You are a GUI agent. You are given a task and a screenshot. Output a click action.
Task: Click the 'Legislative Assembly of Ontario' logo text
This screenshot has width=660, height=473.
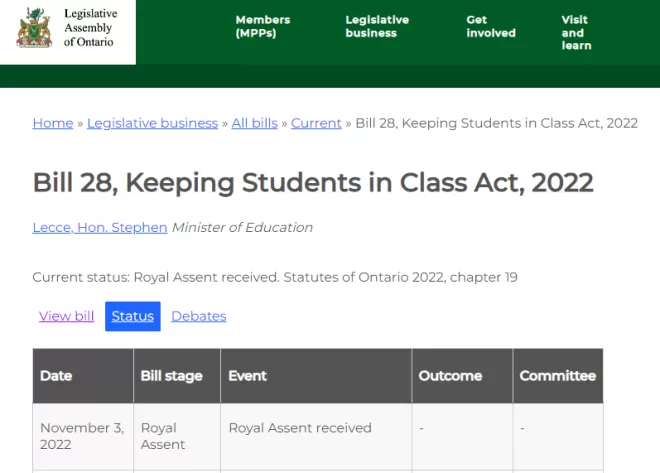(90, 28)
